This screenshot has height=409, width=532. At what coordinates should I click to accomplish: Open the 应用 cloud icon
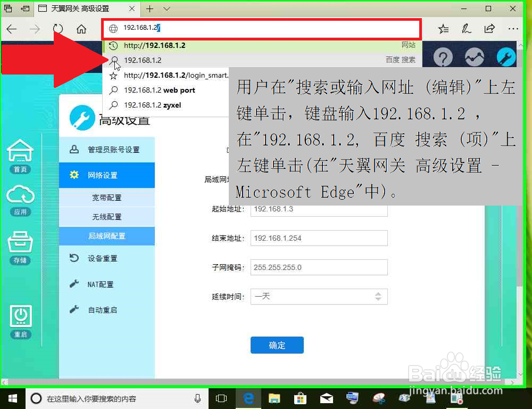(20, 200)
